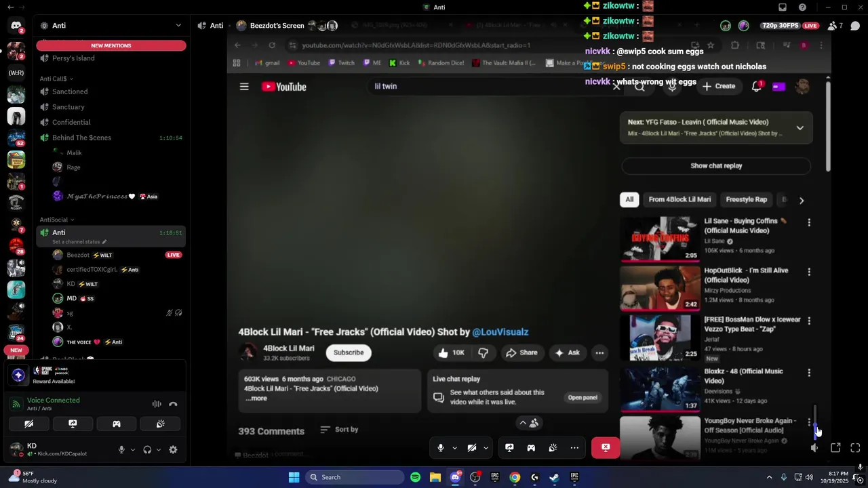Click share your screen button in voice panel
This screenshot has height=488, width=868.
(73, 424)
